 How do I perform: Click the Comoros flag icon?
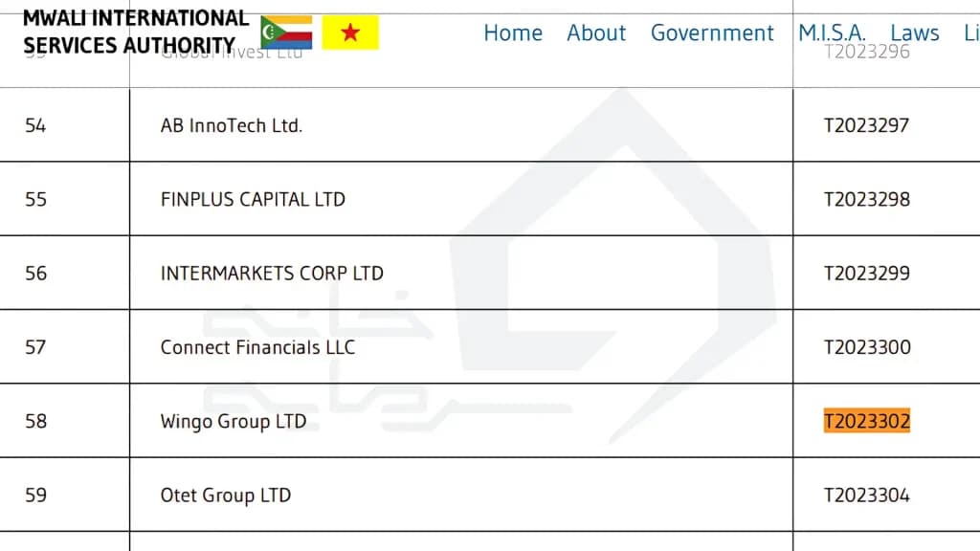coord(286,32)
